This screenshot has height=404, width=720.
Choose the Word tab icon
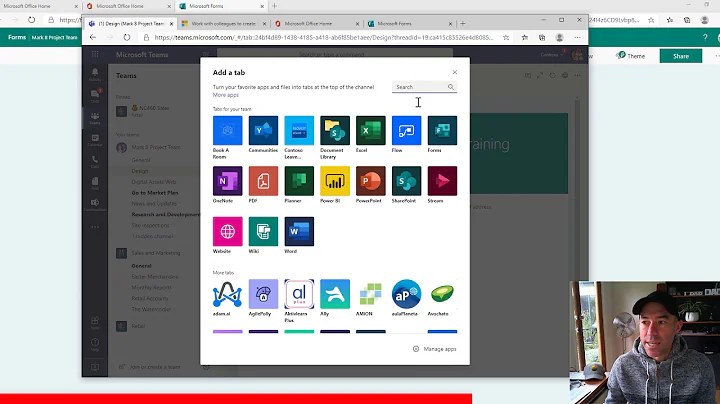coord(299,231)
